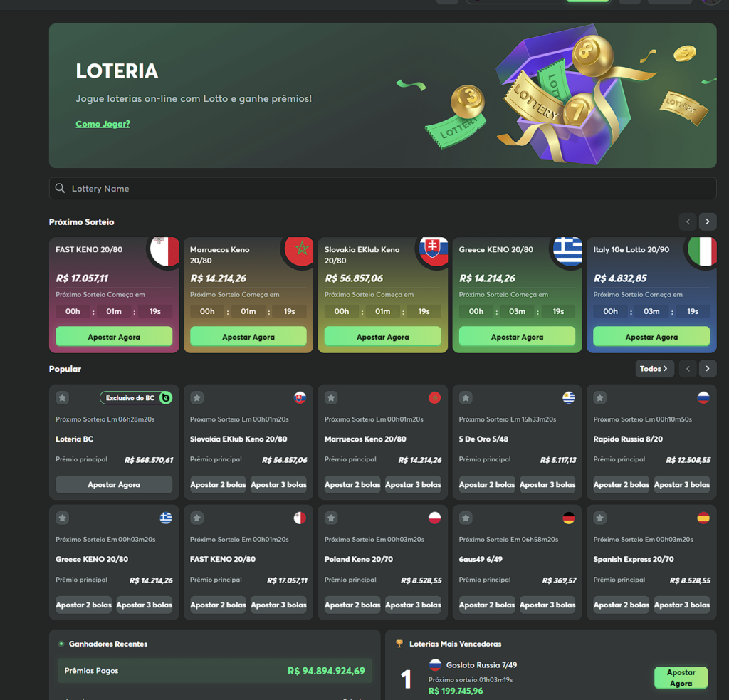The image size is (729, 700).
Task: Click the Germany flag on 6aus49 card
Action: point(569,518)
